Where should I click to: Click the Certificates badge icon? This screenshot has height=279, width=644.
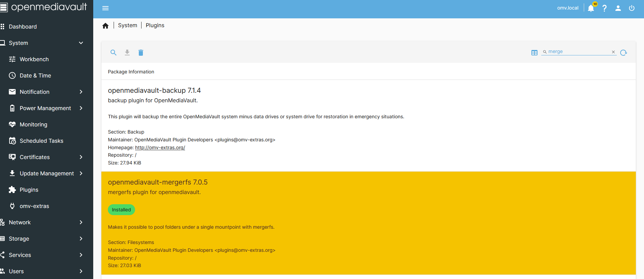point(12,157)
